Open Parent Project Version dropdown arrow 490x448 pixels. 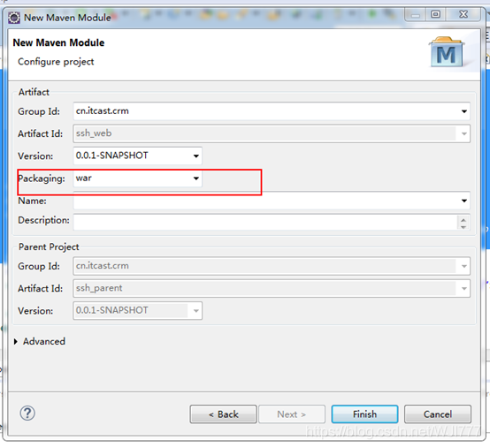(x=196, y=311)
